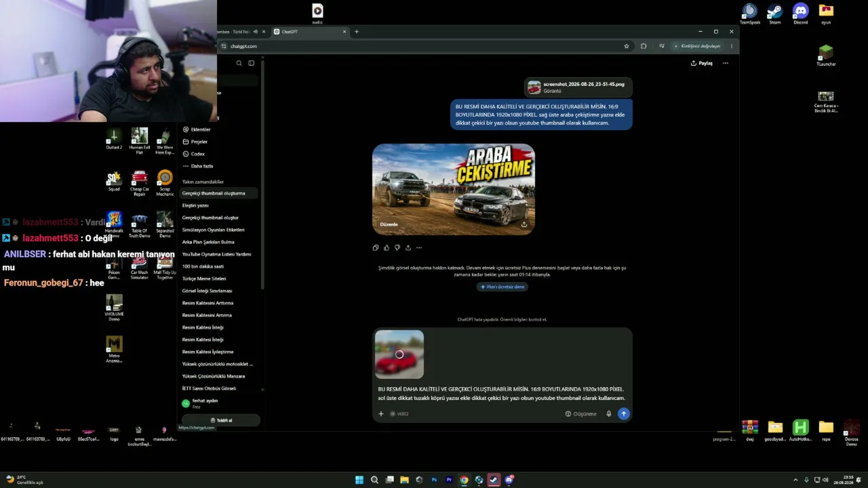This screenshot has width=868, height=488.
Task: Copy the response with the copy icon
Action: point(376,247)
